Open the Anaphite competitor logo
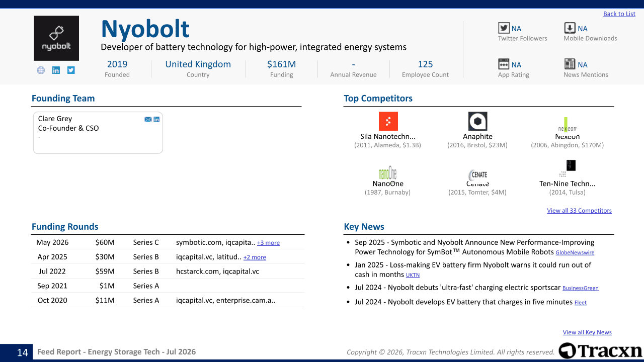 click(x=477, y=121)
